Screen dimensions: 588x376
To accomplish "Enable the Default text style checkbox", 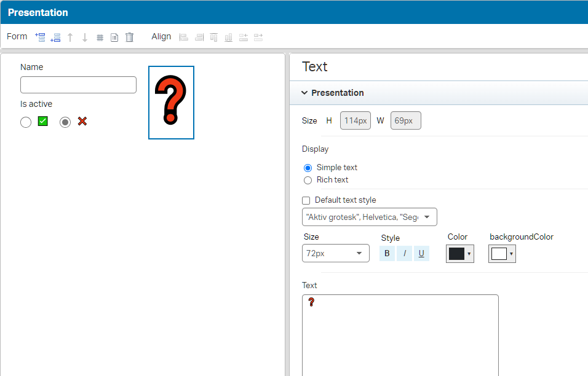I will [306, 200].
